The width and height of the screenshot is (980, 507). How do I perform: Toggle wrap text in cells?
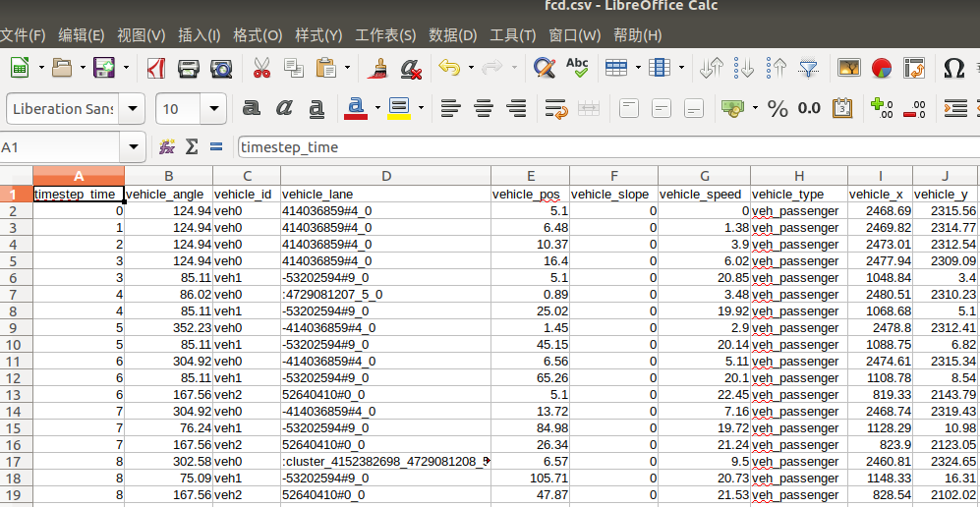pos(556,109)
